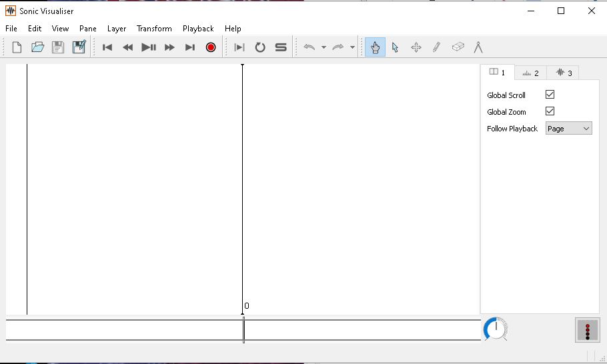Click the playback speed dial
607x364 pixels.
click(x=496, y=329)
